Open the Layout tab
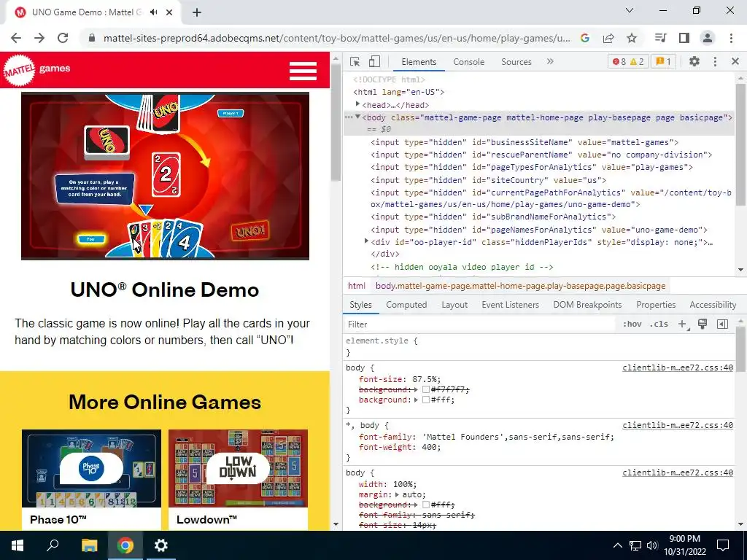The height and width of the screenshot is (560, 747). click(x=454, y=305)
